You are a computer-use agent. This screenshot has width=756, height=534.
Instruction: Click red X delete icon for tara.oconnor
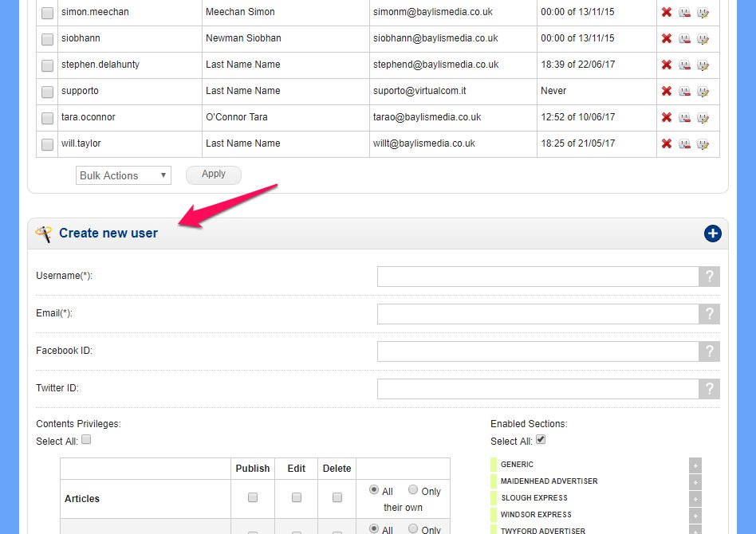click(x=666, y=117)
